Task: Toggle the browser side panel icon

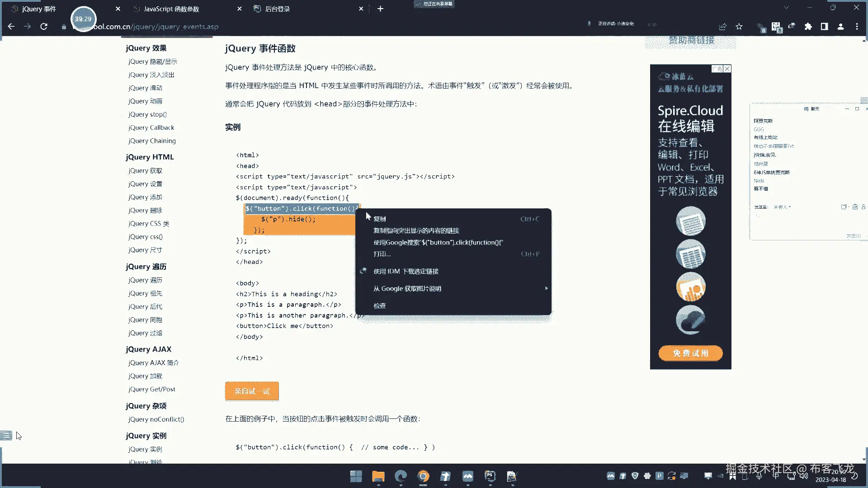Action: point(824,27)
